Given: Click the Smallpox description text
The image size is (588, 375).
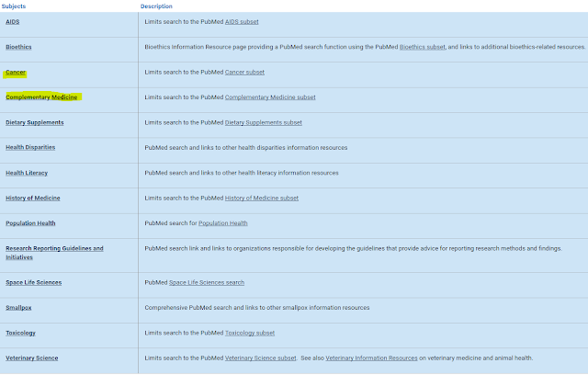Looking at the screenshot, I should (x=257, y=308).
